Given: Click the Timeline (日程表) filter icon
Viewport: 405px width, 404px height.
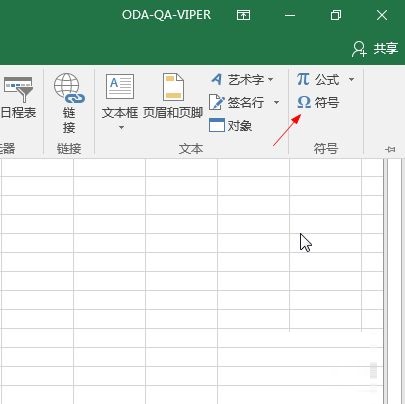Looking at the screenshot, I should (x=18, y=89).
